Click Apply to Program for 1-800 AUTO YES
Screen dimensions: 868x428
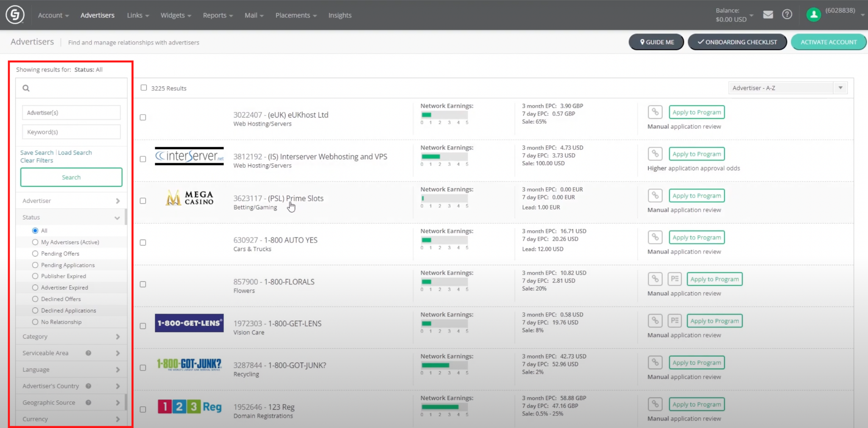click(696, 238)
